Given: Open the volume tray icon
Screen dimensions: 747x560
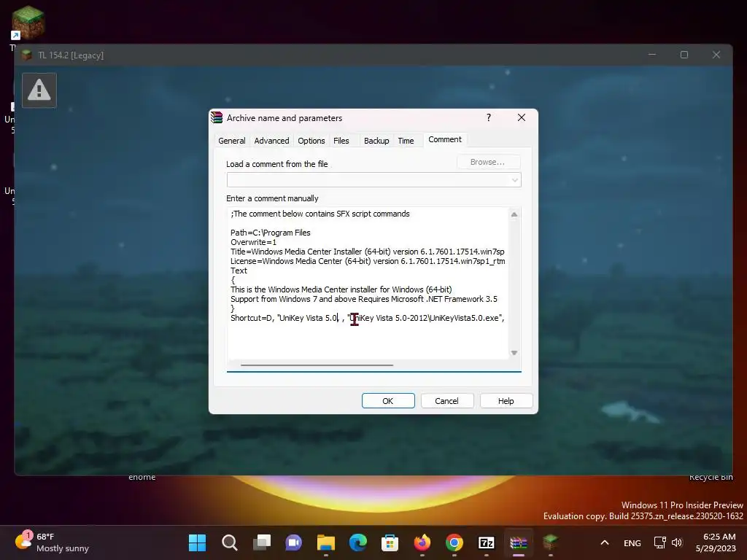Looking at the screenshot, I should pyautogui.click(x=676, y=542).
